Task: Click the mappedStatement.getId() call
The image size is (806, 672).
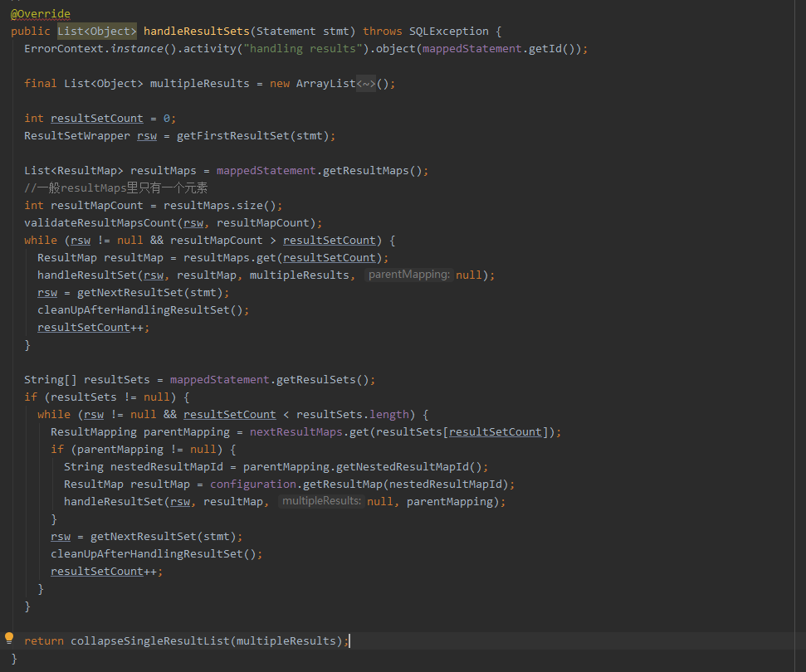Action: point(501,49)
